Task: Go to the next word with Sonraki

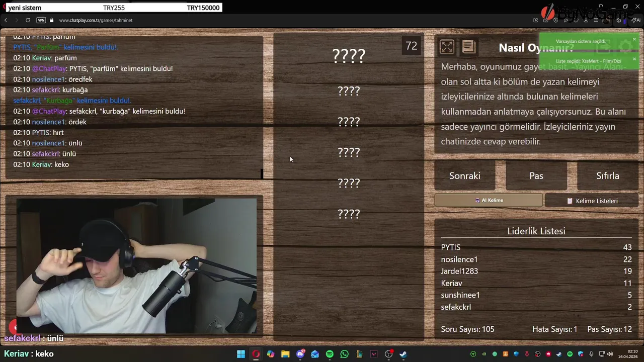Action: pos(465,175)
